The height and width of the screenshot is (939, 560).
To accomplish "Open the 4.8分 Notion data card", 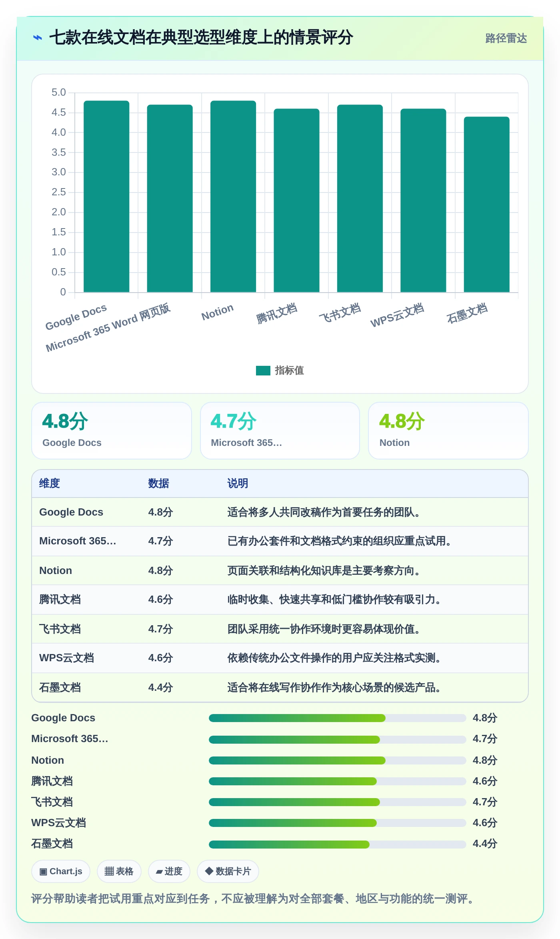I will [x=448, y=431].
